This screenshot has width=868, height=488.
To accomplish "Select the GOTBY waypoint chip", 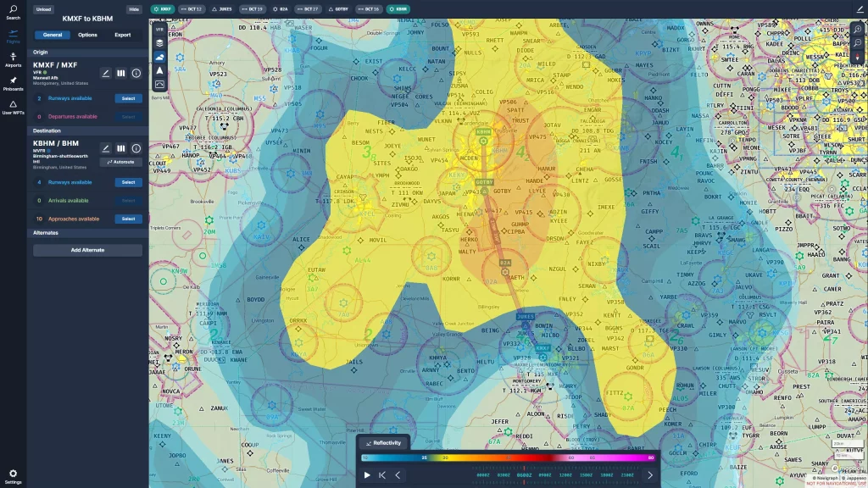I will [x=339, y=9].
